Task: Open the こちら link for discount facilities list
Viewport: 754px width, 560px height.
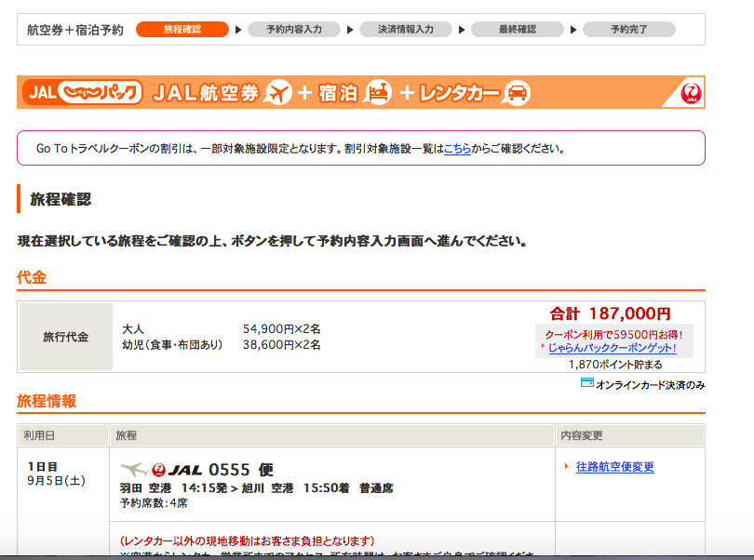Action: coord(457,149)
